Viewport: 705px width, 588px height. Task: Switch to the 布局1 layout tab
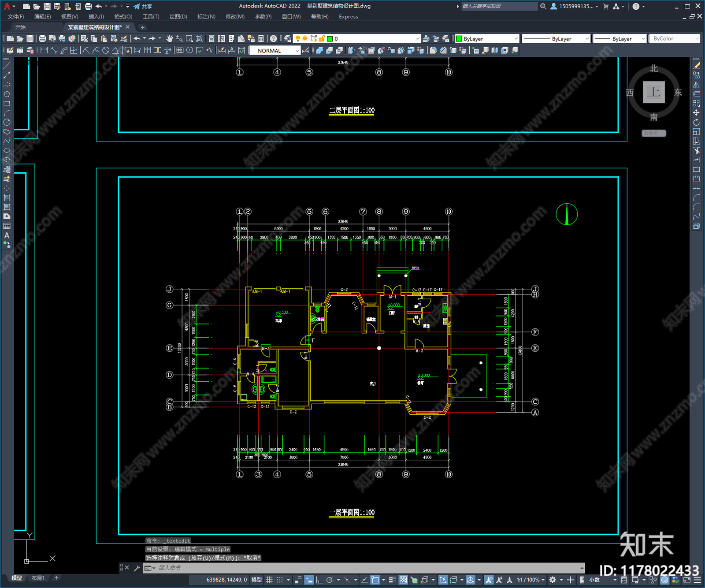38,578
